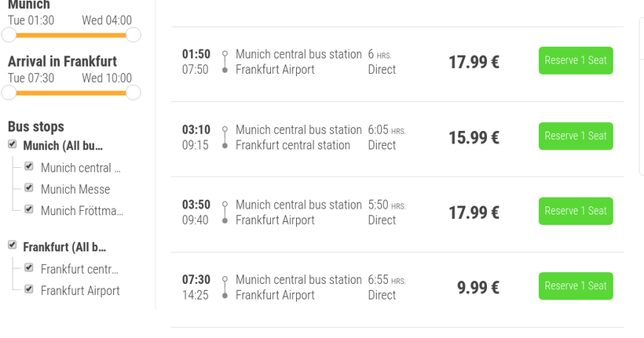
Task: Click Arrival in Frankfurt slider right handle
Action: (x=134, y=93)
